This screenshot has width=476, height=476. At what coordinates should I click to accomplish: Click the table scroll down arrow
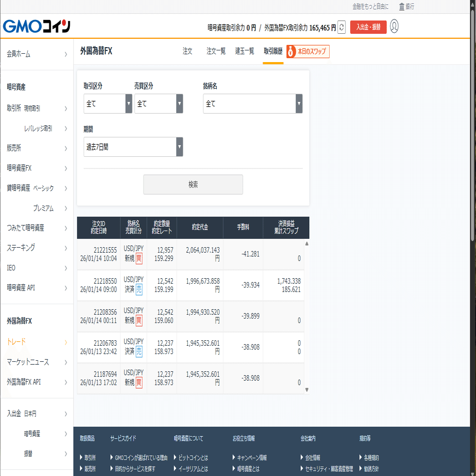[x=307, y=390]
